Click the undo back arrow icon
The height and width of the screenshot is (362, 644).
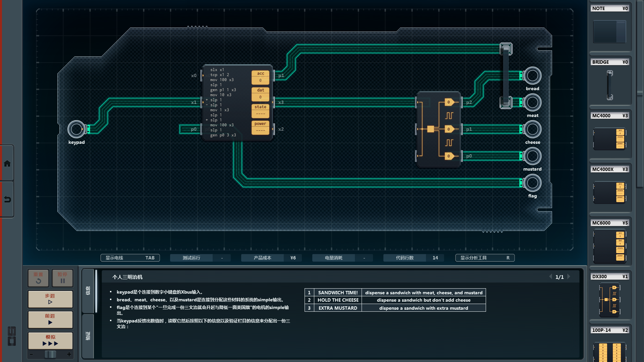tap(7, 199)
